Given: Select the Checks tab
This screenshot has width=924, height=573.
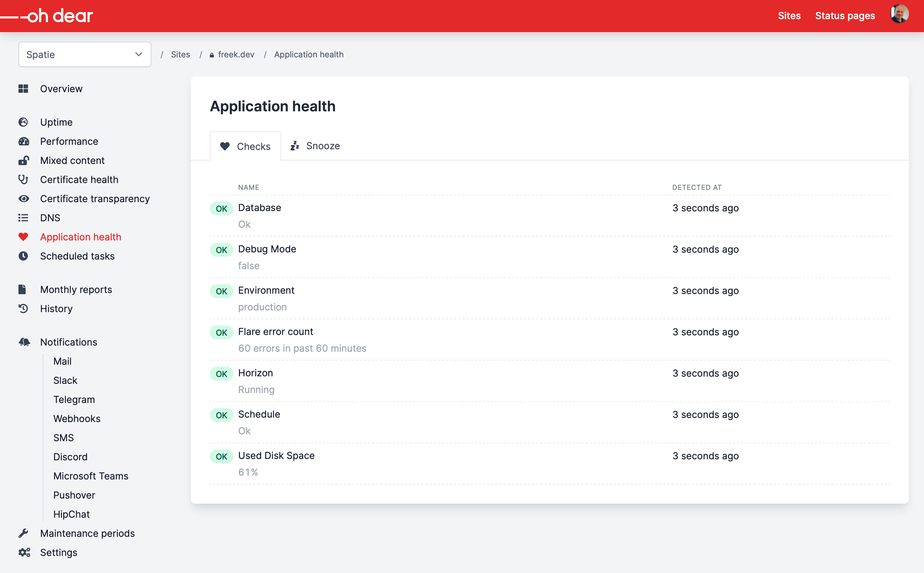Looking at the screenshot, I should tap(245, 146).
